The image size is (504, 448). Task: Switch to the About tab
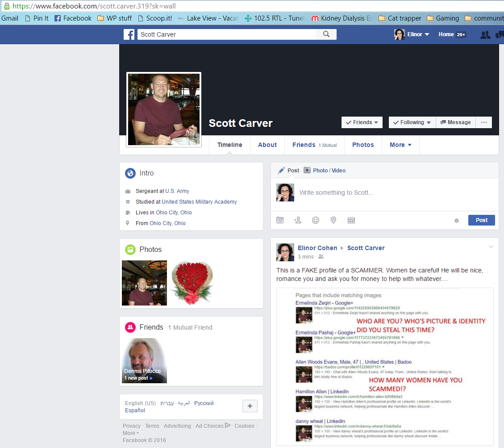(x=267, y=145)
